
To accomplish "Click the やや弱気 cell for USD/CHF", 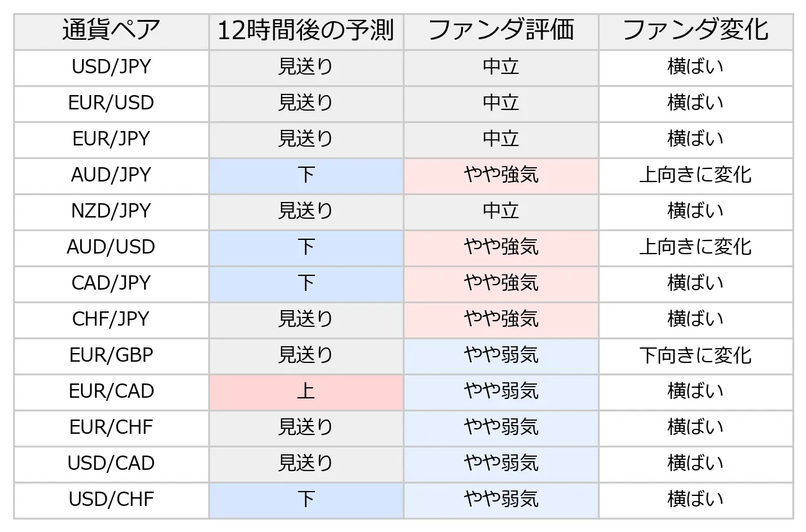I will coord(501,499).
